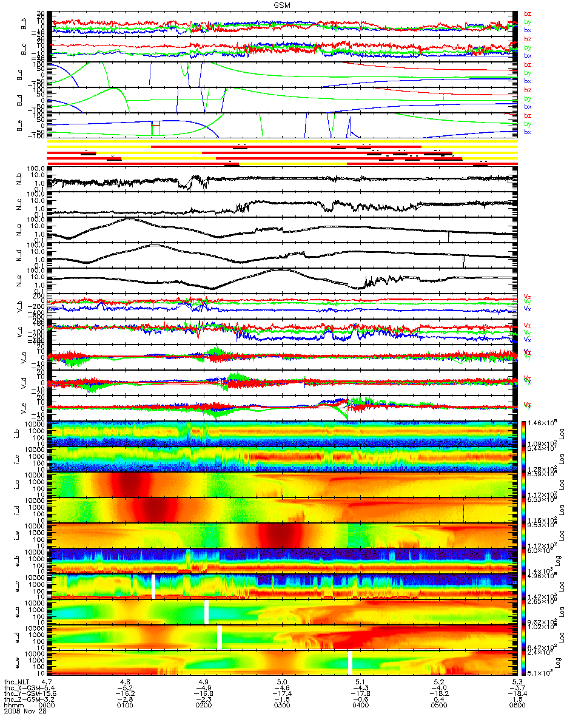Click the 5.1×10² colorbar minimum value
Viewport: 564px width, 728px height.
[x=540, y=673]
